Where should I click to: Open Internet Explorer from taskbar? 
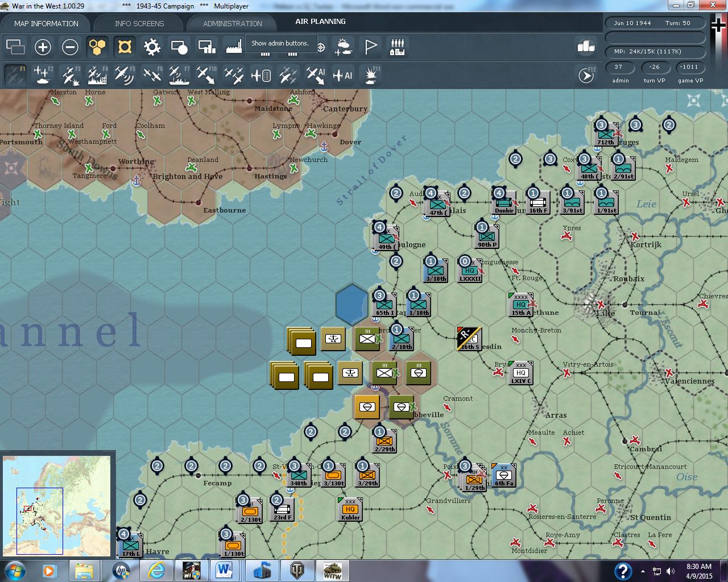click(156, 571)
